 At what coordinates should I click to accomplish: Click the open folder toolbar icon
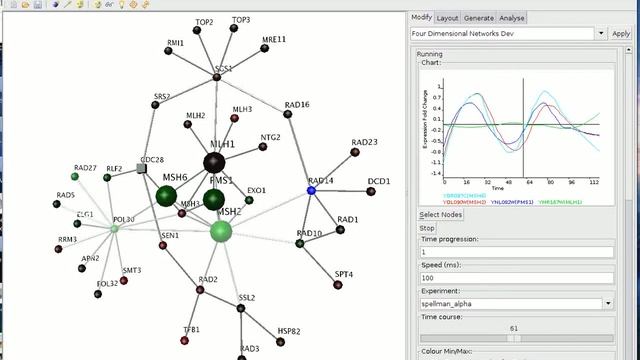[25, 4]
